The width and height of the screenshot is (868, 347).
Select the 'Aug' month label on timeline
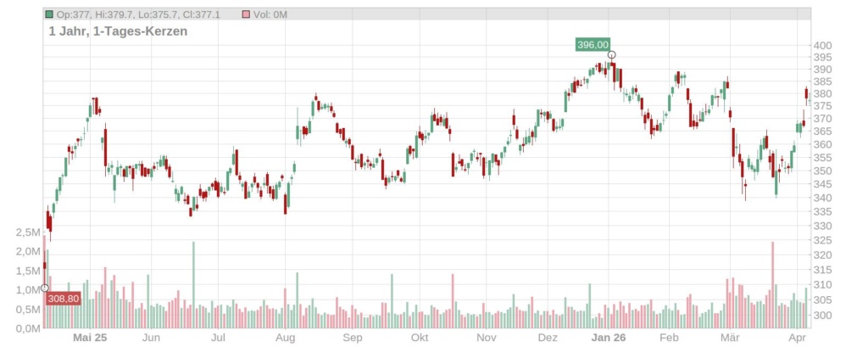[285, 338]
